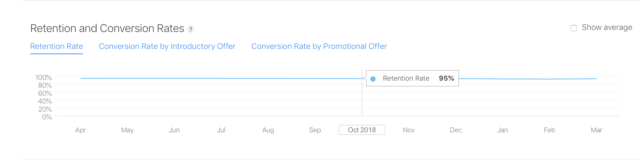The width and height of the screenshot is (644, 164).
Task: Click the help question mark icon
Action: [191, 29]
